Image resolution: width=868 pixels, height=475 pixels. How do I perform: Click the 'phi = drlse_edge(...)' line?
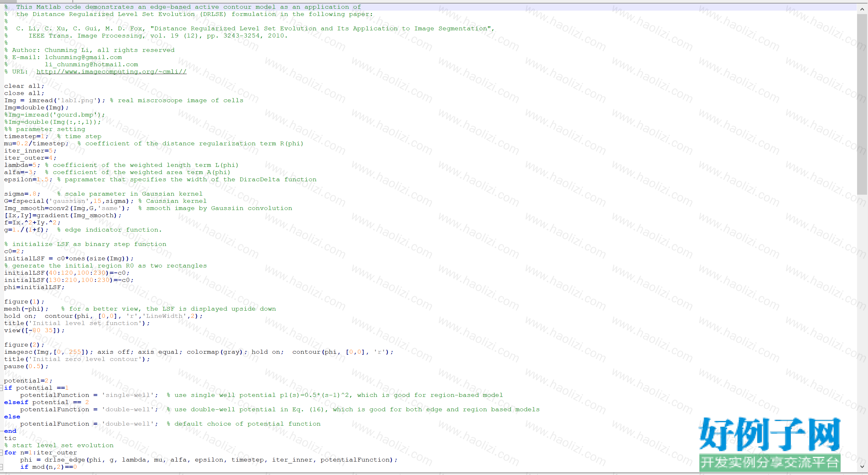pyautogui.click(x=209, y=460)
